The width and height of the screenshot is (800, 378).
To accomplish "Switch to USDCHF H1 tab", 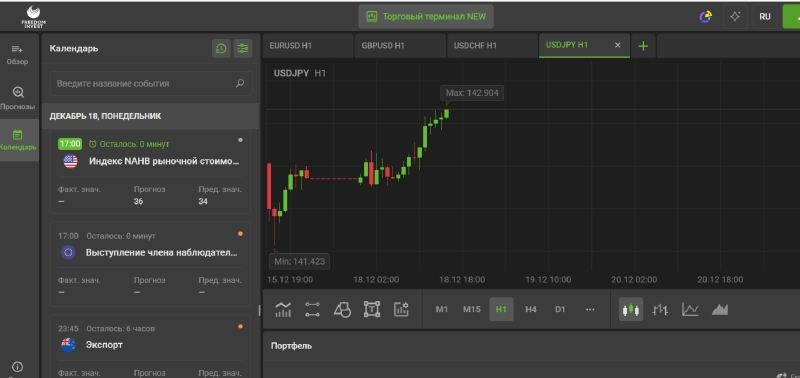I will (x=492, y=45).
